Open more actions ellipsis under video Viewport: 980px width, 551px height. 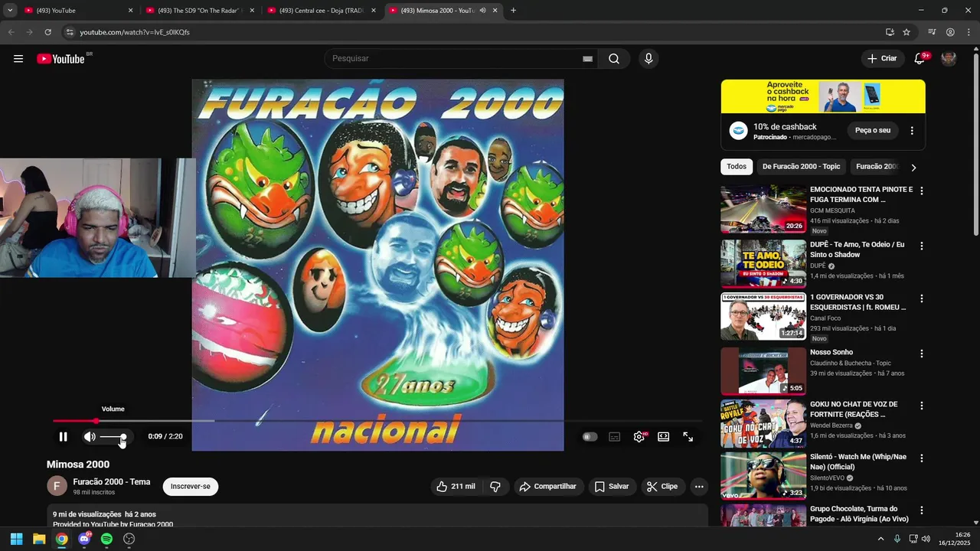pyautogui.click(x=698, y=487)
